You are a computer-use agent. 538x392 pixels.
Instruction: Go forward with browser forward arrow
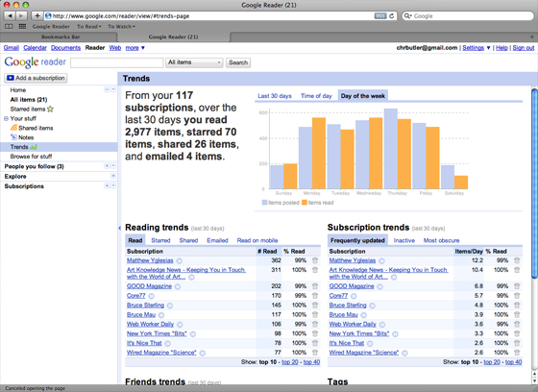click(x=21, y=15)
